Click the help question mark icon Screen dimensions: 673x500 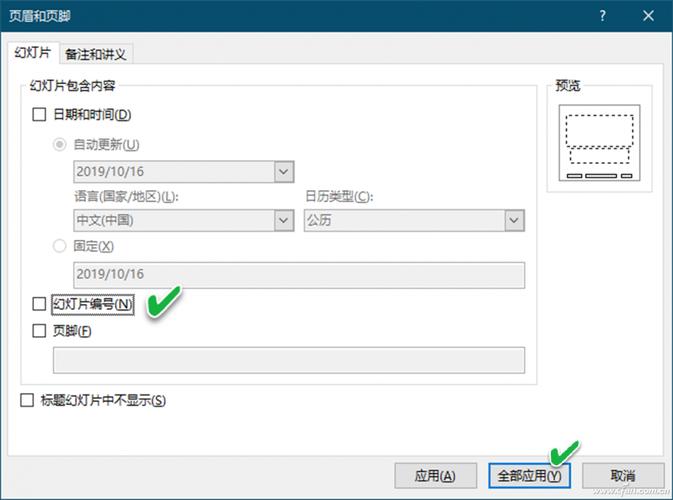[x=603, y=16]
